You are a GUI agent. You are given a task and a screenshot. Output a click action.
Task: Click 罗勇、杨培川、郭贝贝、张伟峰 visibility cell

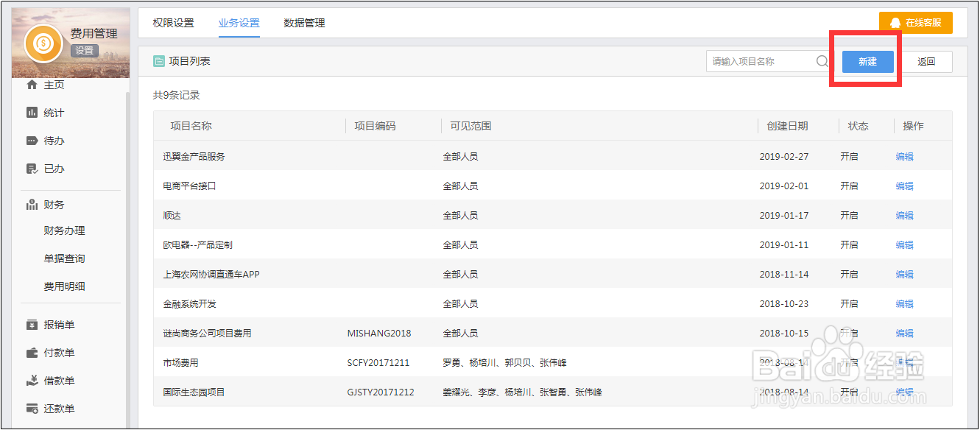point(504,363)
